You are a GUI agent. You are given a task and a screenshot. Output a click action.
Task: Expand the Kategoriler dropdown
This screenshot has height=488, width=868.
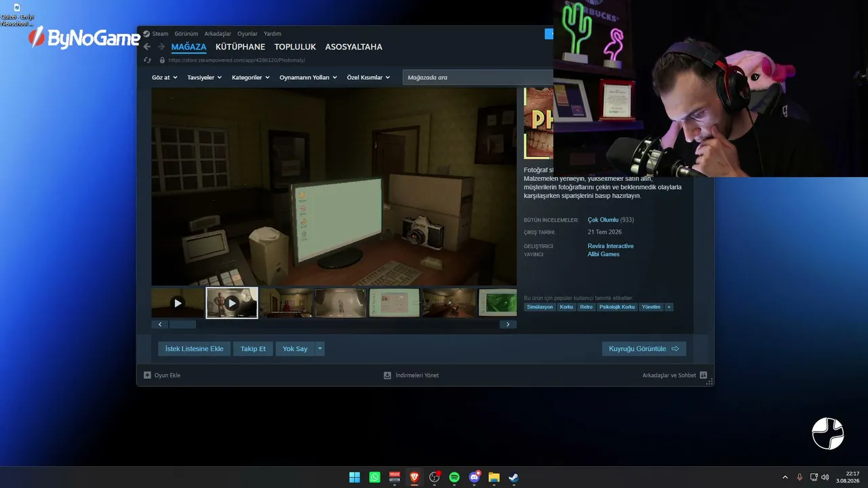pyautogui.click(x=251, y=77)
